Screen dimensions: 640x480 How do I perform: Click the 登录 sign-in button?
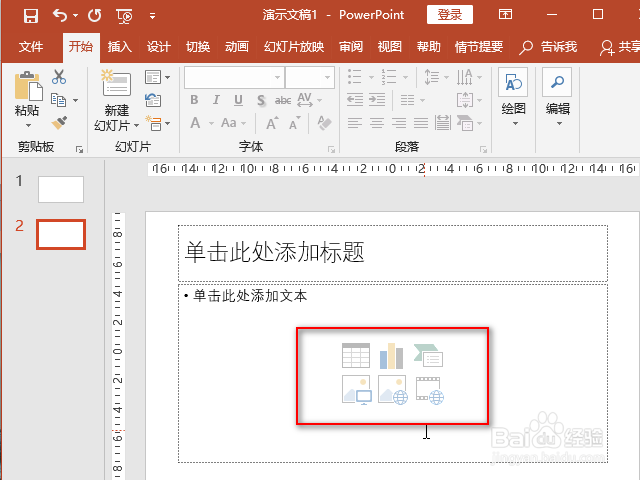click(x=450, y=15)
